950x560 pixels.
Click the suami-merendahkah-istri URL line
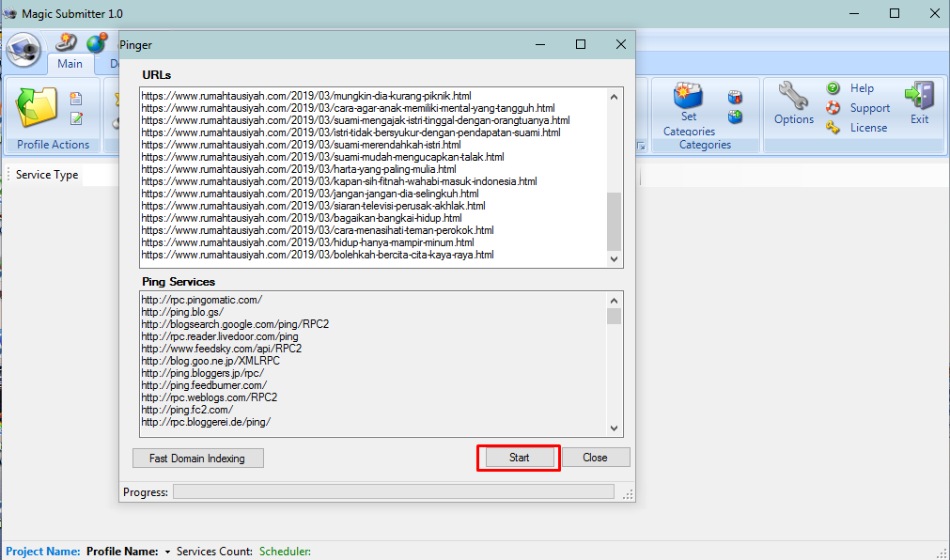(x=301, y=145)
